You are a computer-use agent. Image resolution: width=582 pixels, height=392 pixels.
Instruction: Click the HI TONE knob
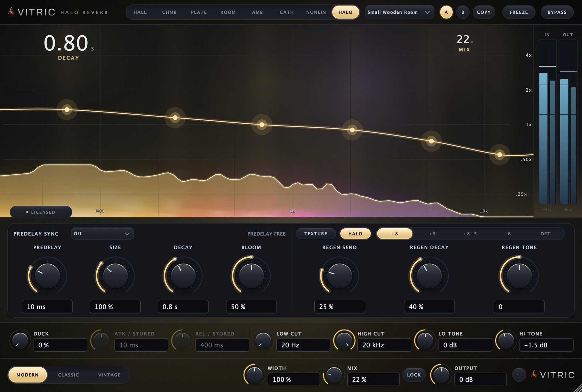(506, 341)
